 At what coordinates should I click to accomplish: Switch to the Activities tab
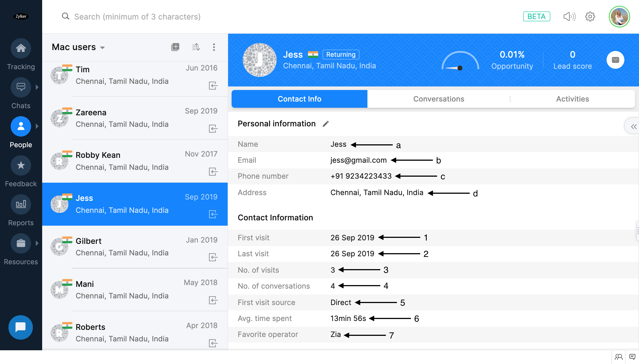(x=572, y=99)
